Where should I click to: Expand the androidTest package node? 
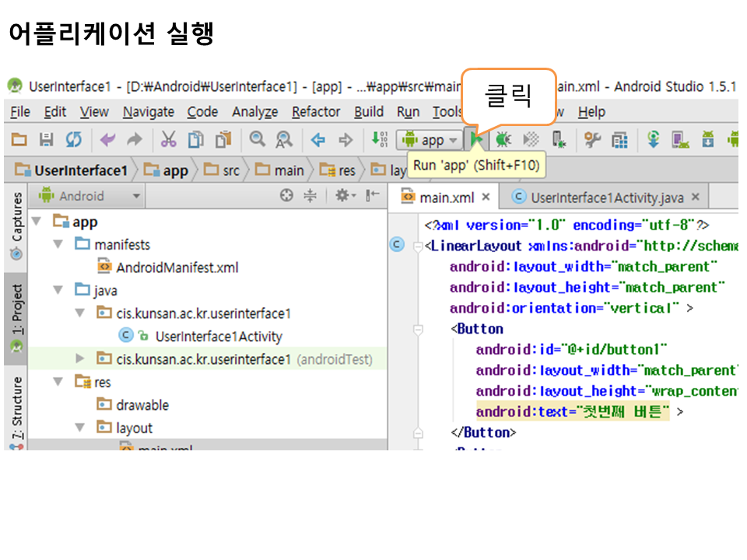pos(79,359)
